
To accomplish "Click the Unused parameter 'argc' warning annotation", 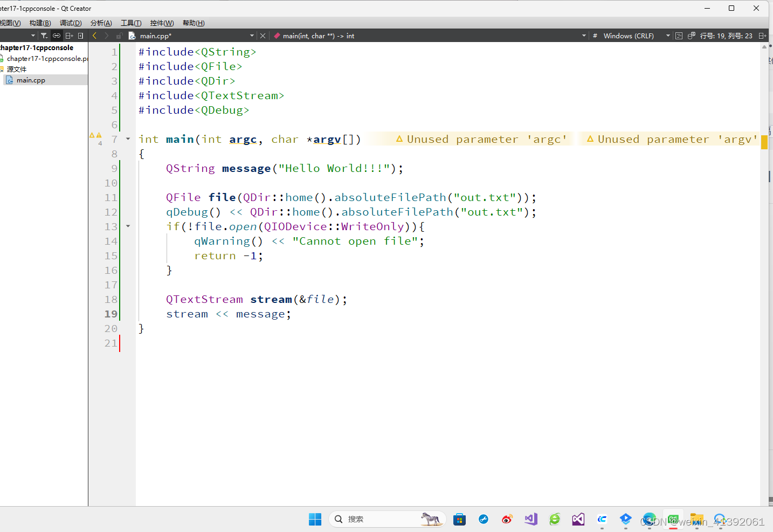I will pos(481,139).
